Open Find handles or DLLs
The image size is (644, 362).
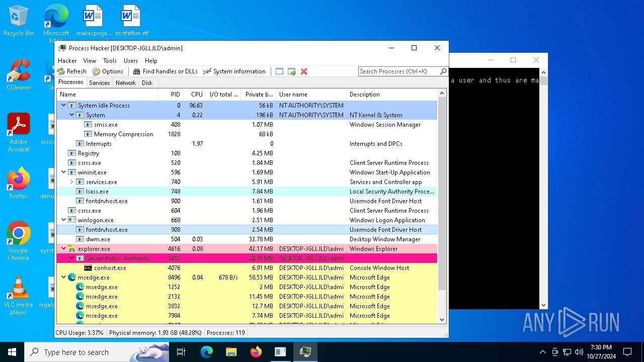165,71
